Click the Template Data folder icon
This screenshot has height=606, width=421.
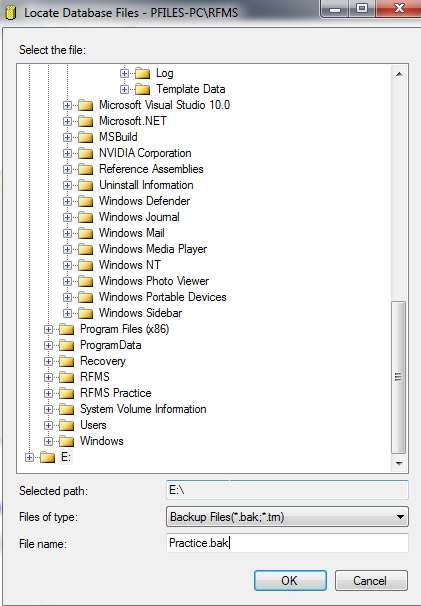click(142, 89)
